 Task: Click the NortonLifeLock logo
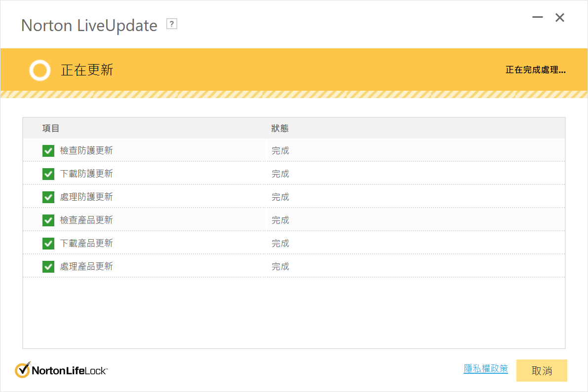[61, 370]
